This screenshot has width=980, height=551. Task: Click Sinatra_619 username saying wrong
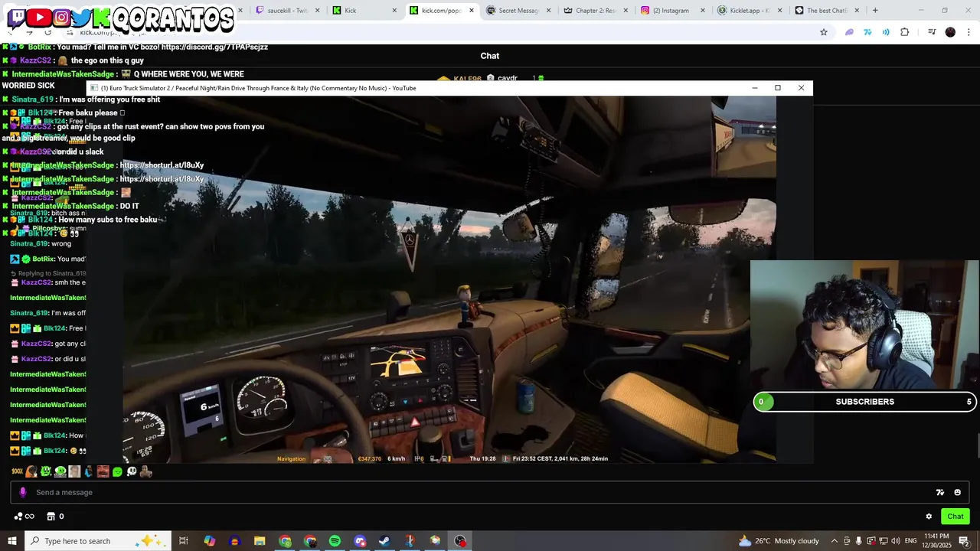pyautogui.click(x=29, y=243)
